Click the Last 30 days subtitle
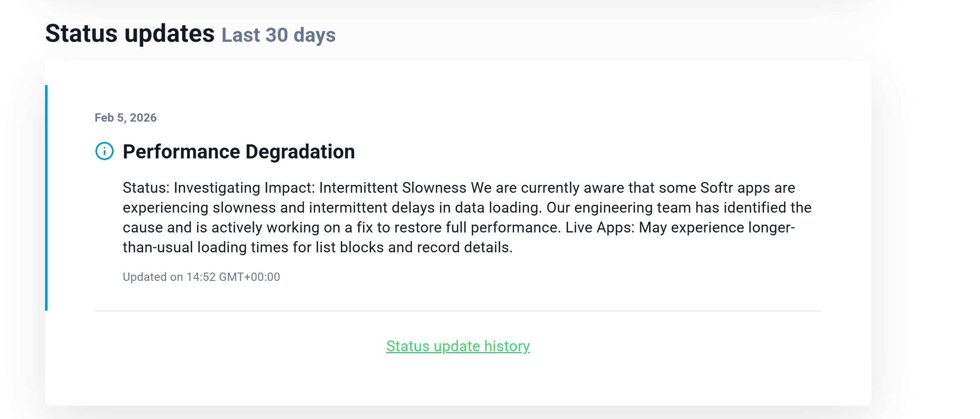The height and width of the screenshot is (419, 980). pyautogui.click(x=278, y=35)
